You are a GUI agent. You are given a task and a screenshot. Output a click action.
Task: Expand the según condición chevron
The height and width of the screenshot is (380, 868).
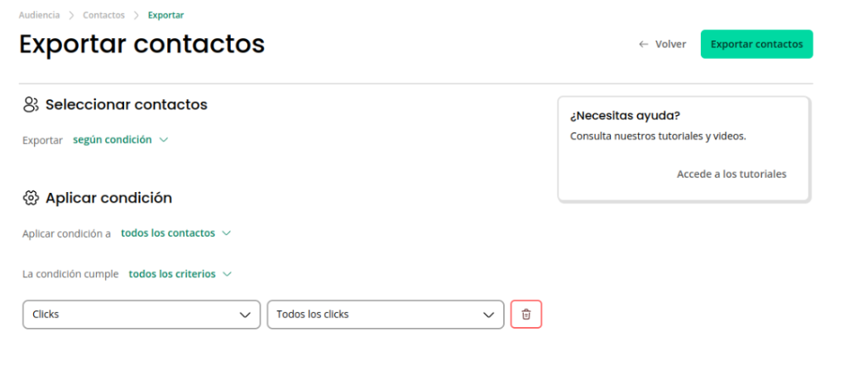[163, 140]
